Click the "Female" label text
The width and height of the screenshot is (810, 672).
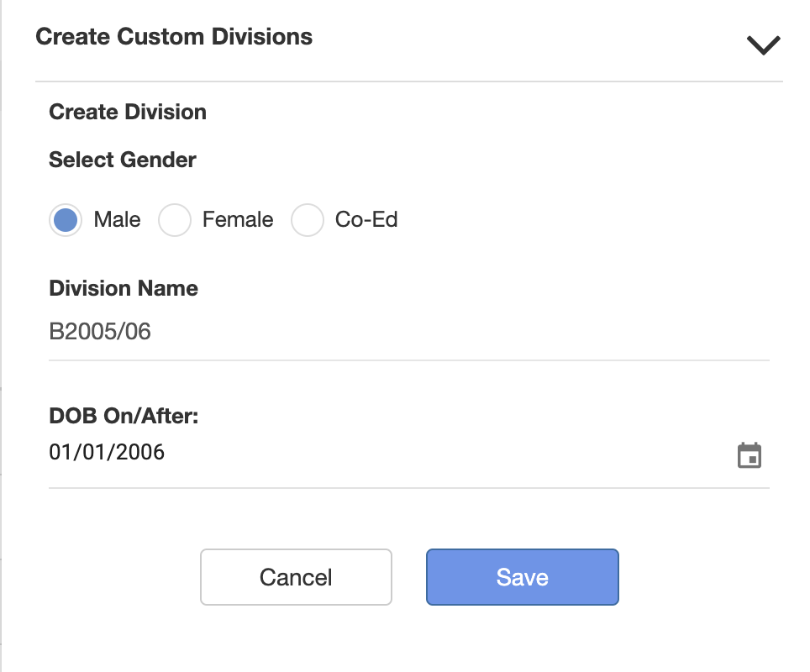[x=238, y=220]
